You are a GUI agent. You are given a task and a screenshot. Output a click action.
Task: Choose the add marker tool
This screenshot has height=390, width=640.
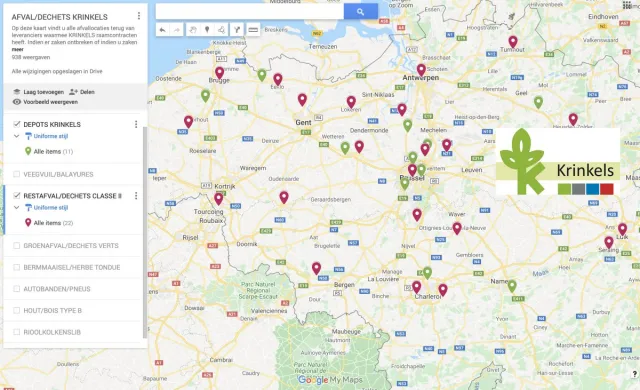tap(207, 30)
